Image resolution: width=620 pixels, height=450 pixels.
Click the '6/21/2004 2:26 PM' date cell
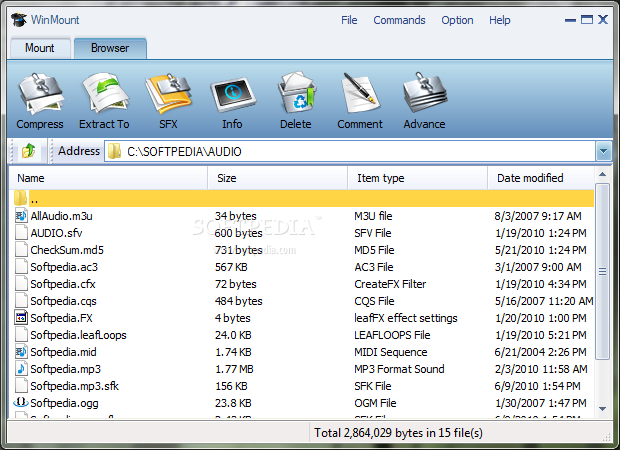[x=540, y=352]
